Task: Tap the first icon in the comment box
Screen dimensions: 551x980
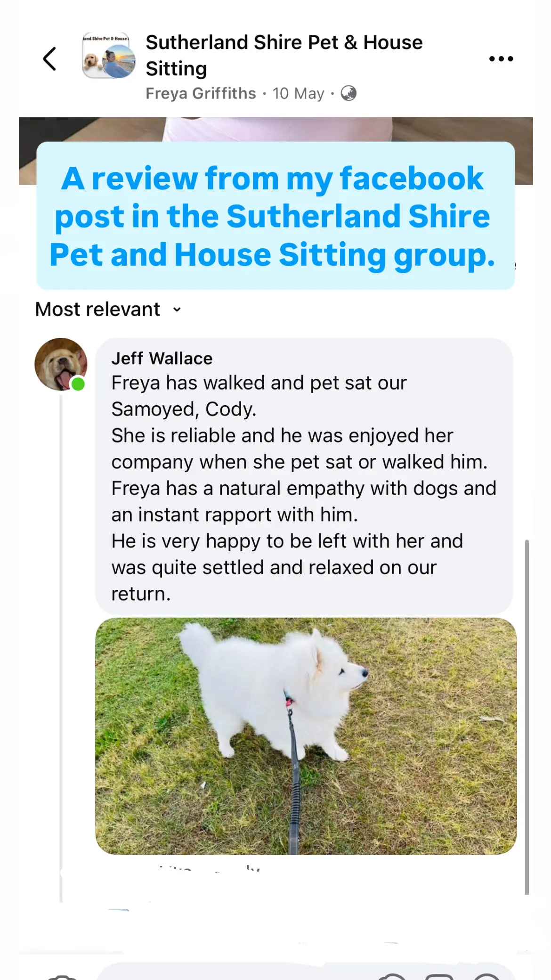Action: [392, 976]
